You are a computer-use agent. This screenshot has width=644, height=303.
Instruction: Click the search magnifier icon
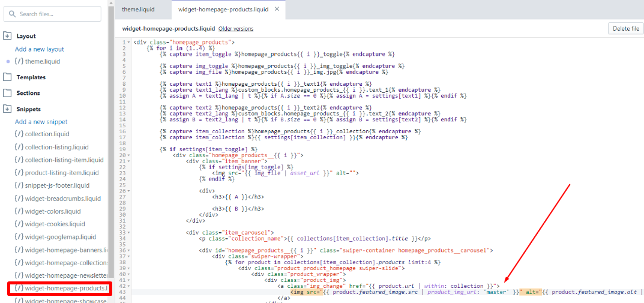click(13, 14)
